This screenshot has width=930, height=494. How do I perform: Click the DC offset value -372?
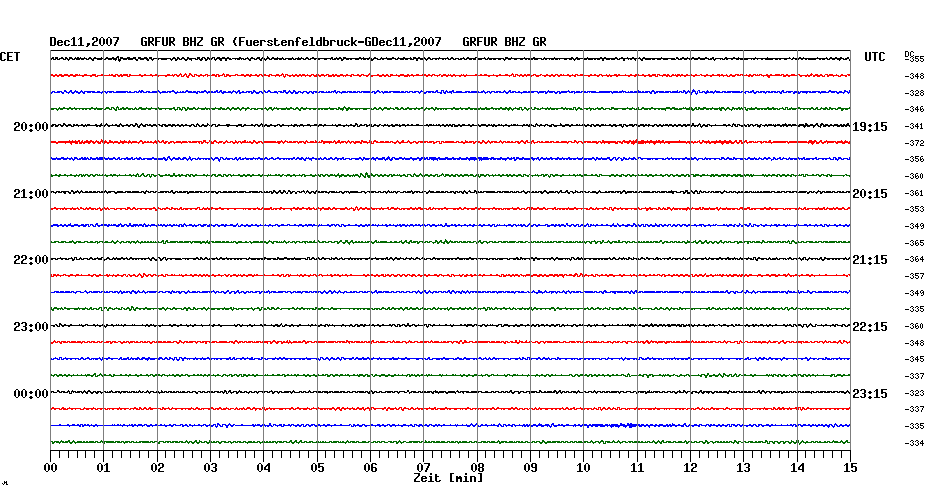(915, 144)
